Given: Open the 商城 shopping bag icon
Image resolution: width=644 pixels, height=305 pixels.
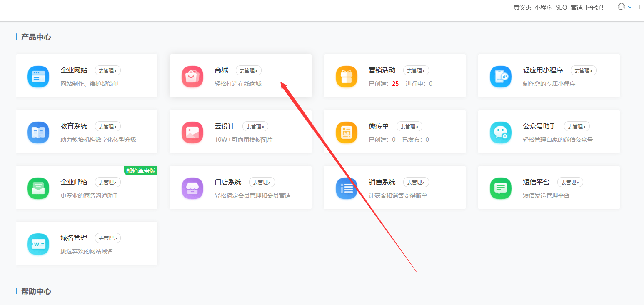Looking at the screenshot, I should pyautogui.click(x=192, y=77).
